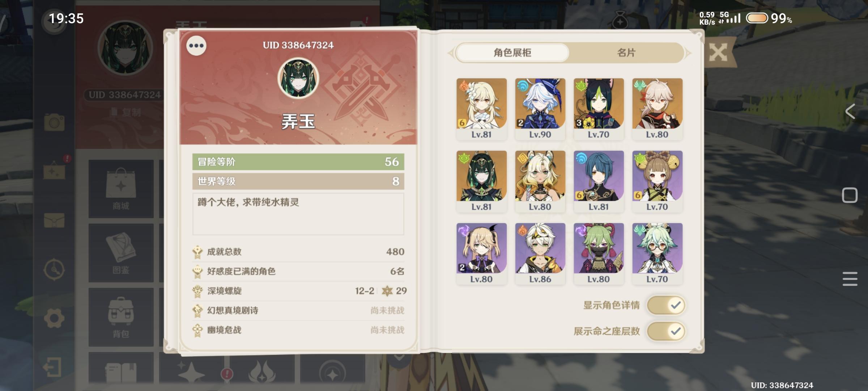
Task: Open the settings gear icon
Action: [54, 318]
